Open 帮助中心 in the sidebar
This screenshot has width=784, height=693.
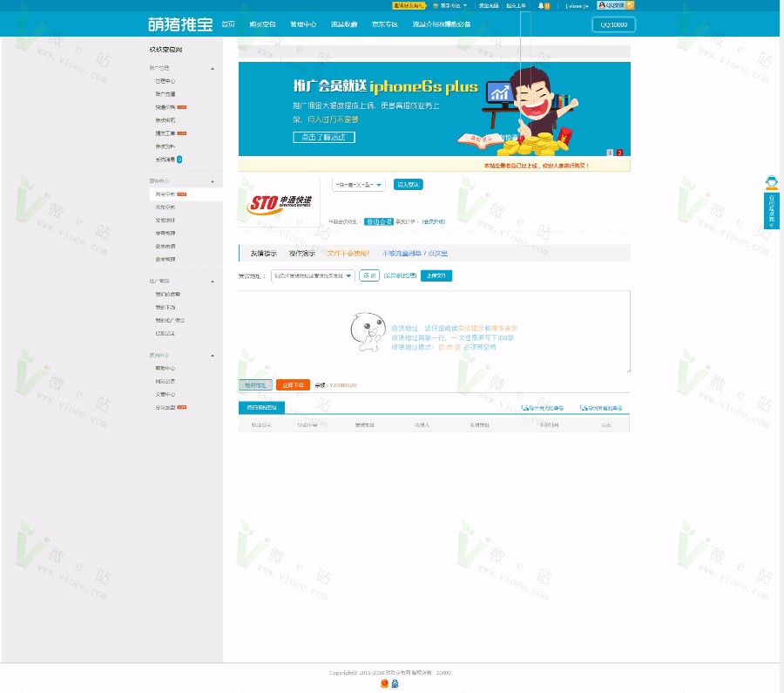coord(165,368)
